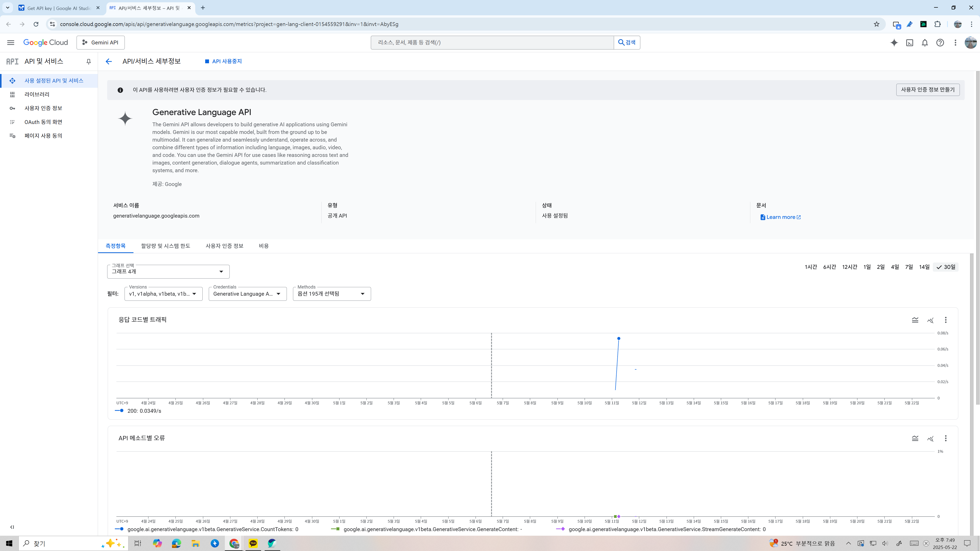Click 사용자 인증 정보 만들기 button
The width and height of the screenshot is (980, 551).
[x=927, y=90]
